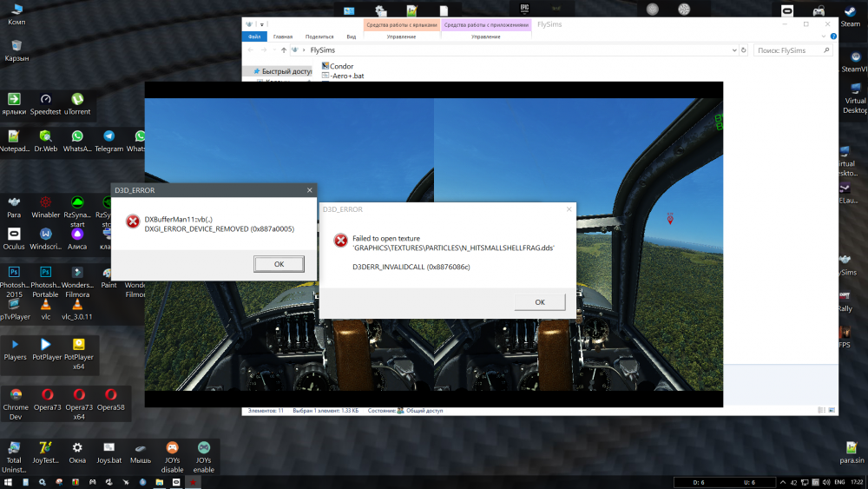
Task: Open Средства работы с ярлыками tab
Action: click(x=401, y=25)
